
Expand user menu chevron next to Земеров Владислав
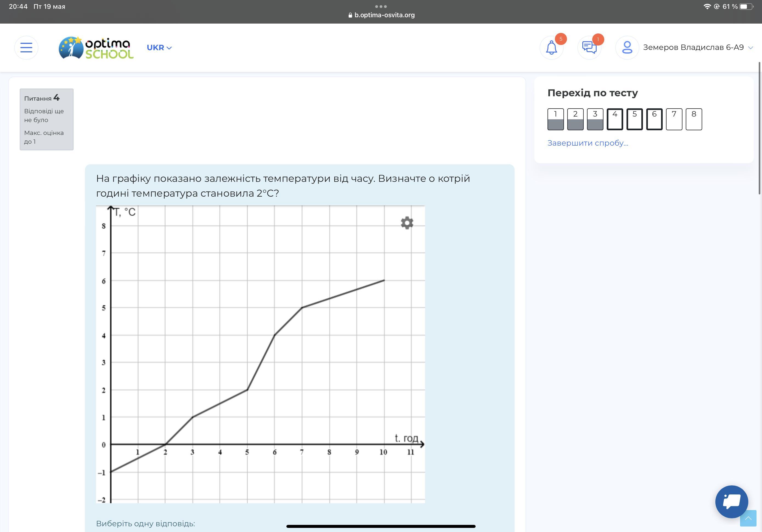(750, 48)
